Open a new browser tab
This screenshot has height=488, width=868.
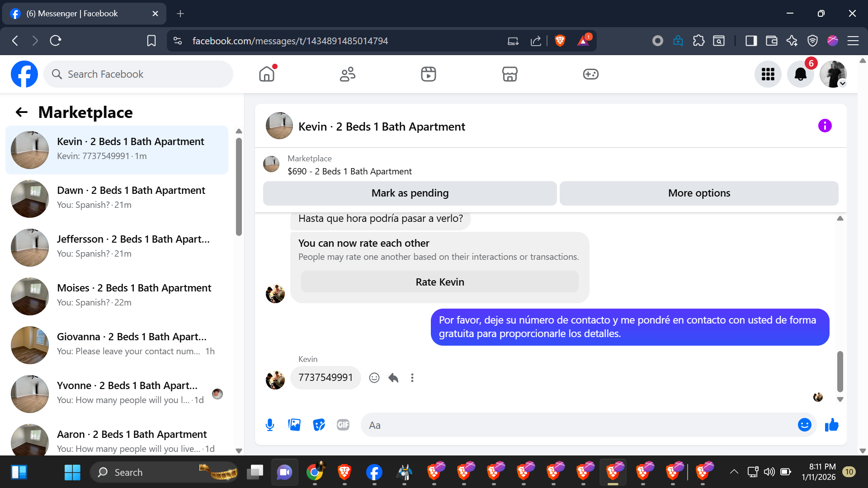pyautogui.click(x=180, y=14)
